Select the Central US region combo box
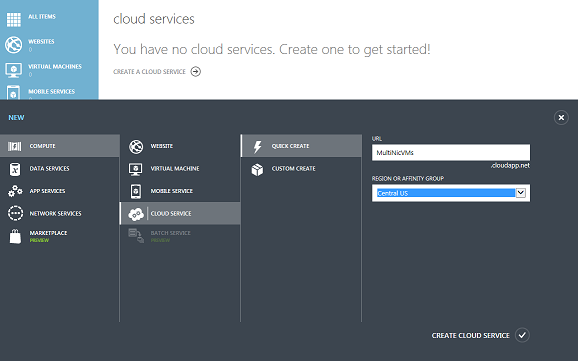Viewport: 578px width, 361px height. [451, 193]
